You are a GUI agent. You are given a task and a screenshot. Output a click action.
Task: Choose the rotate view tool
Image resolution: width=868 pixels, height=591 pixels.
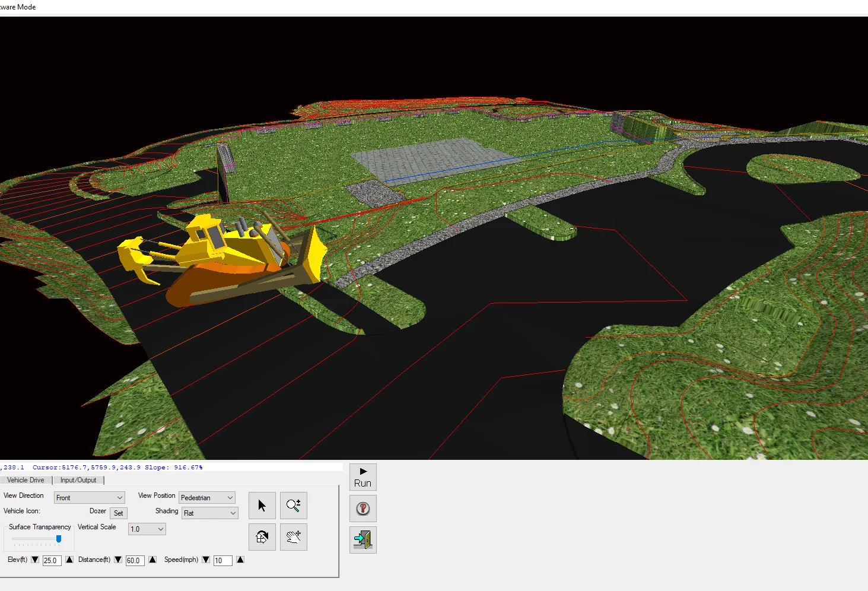262,537
